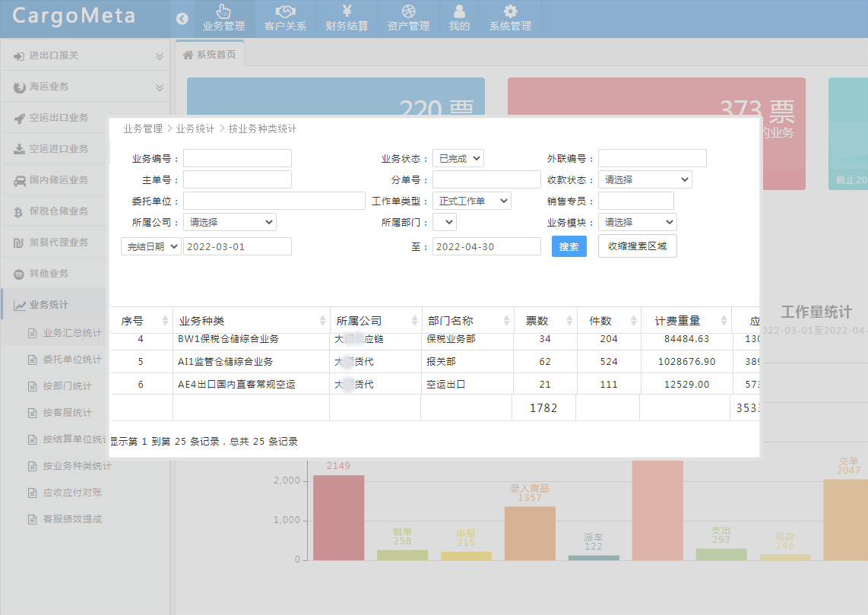Expand 进出口报关 chevron

160,56
